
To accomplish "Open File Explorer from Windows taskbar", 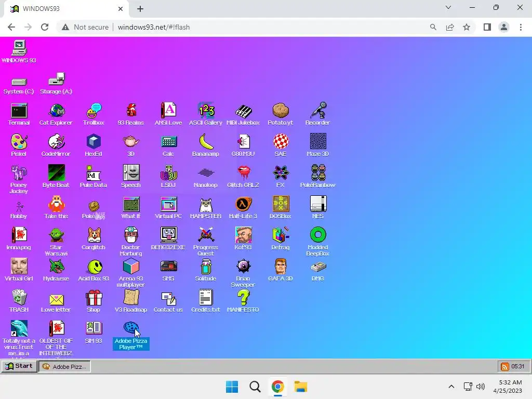I will pos(301,387).
